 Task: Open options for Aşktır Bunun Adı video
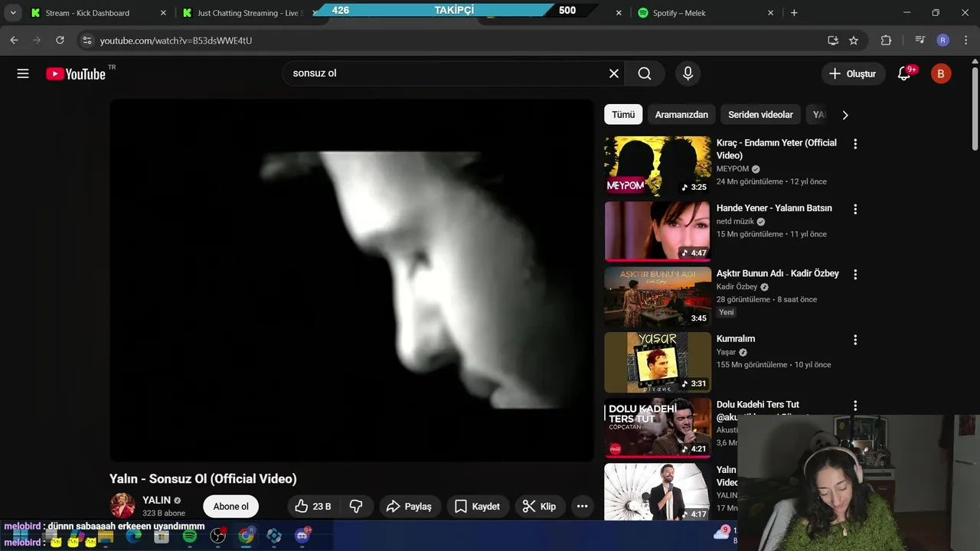tap(855, 274)
